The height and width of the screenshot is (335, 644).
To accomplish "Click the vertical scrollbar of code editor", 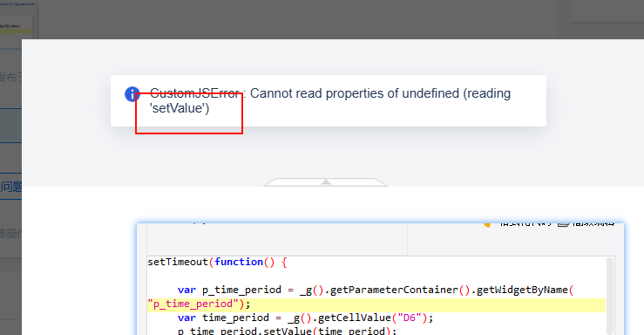I will 610,296.
